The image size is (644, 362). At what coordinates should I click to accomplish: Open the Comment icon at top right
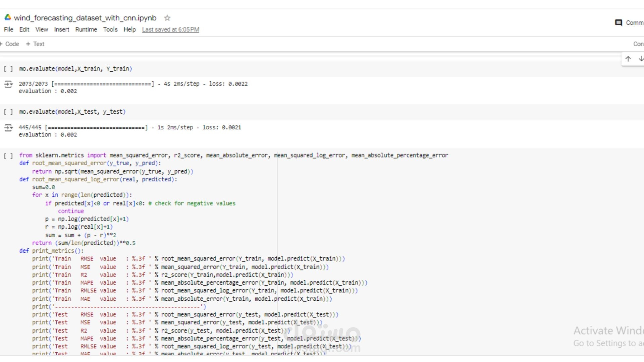point(619,22)
